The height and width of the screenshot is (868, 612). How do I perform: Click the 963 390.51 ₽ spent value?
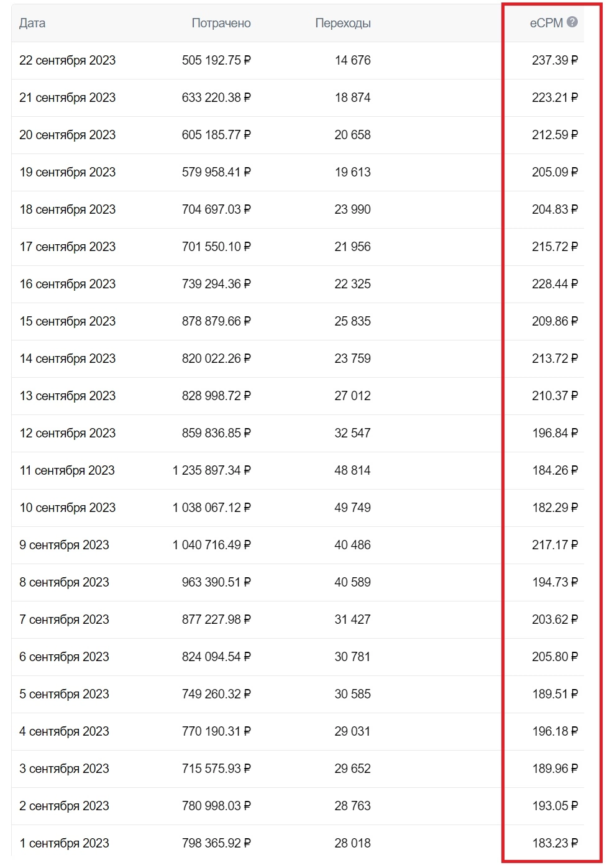(x=216, y=582)
